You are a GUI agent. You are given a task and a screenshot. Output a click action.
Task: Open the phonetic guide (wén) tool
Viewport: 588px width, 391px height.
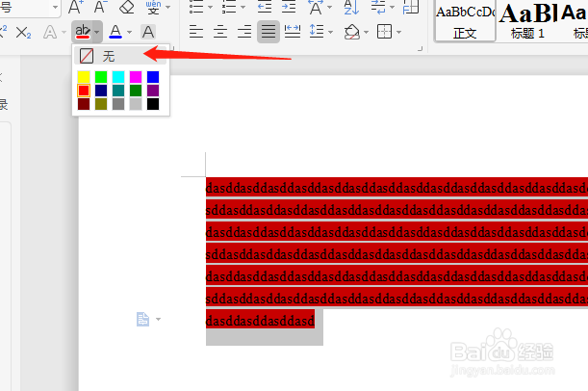click(153, 7)
